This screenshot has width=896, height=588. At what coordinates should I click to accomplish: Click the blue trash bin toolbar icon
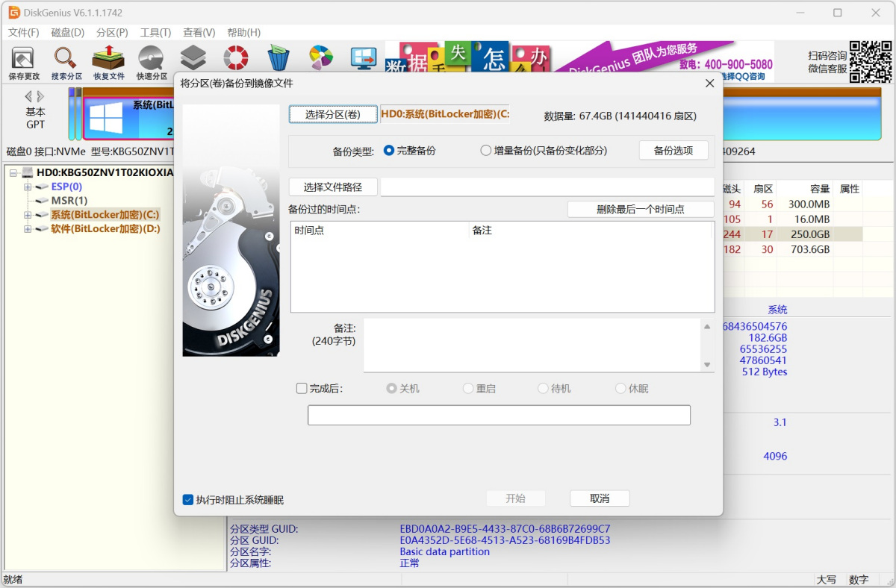[x=279, y=57]
